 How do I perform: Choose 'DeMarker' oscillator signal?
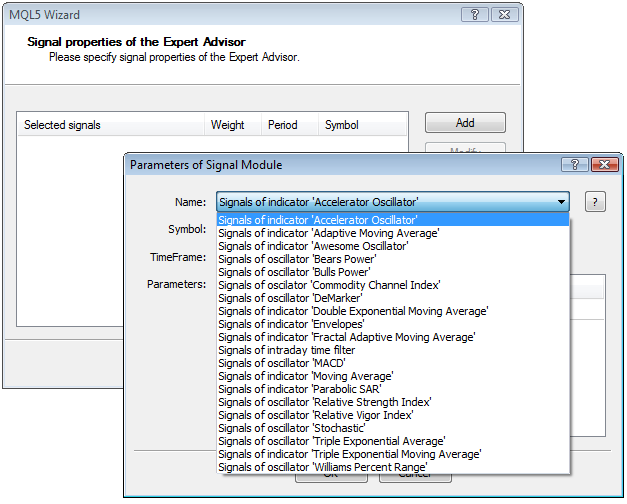tap(393, 298)
